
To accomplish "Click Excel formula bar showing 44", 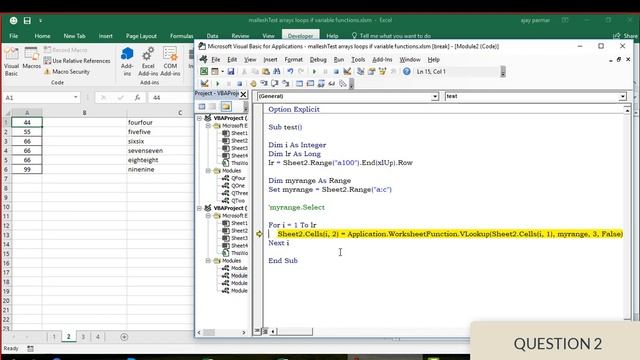I will tap(170, 98).
